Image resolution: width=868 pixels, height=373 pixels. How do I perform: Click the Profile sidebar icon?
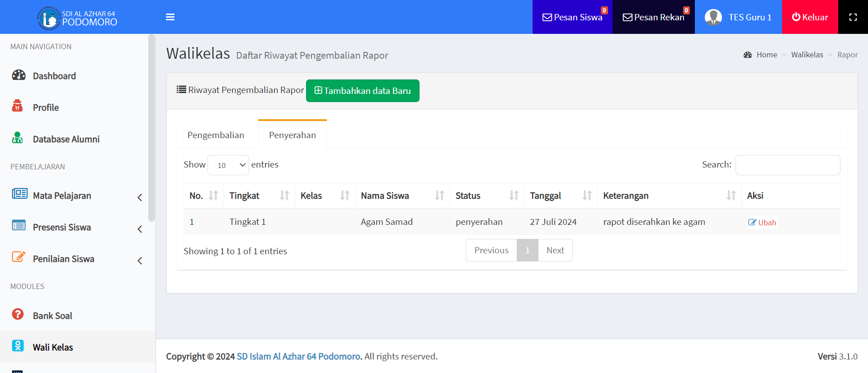(x=18, y=106)
